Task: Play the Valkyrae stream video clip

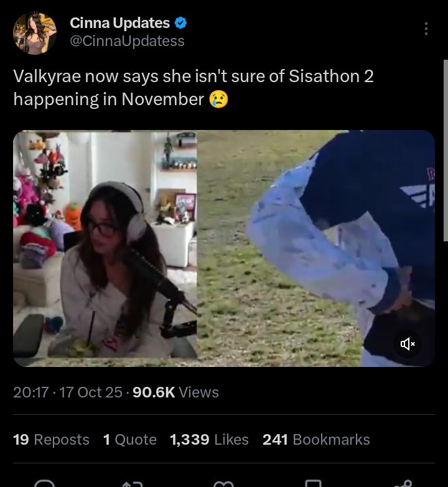Action: tap(224, 248)
